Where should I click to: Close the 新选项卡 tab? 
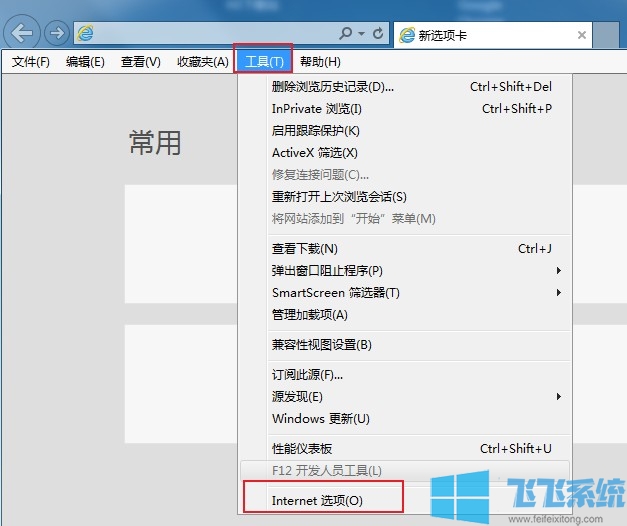(582, 35)
